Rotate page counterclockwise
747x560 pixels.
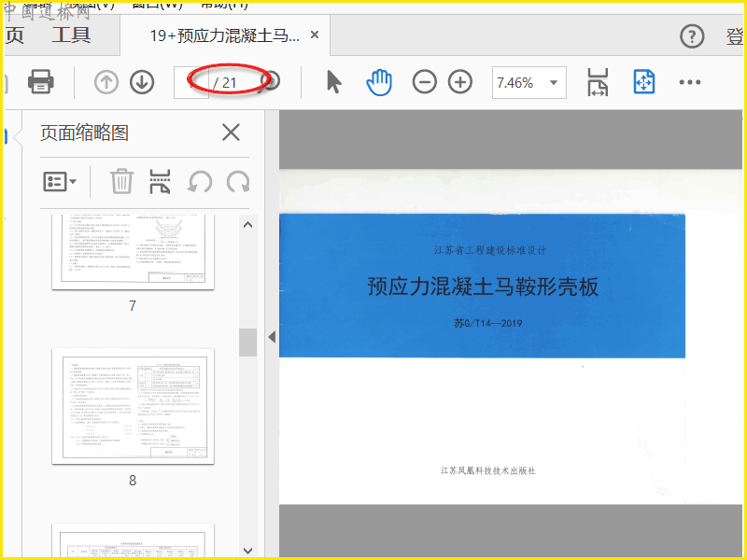coord(199,181)
